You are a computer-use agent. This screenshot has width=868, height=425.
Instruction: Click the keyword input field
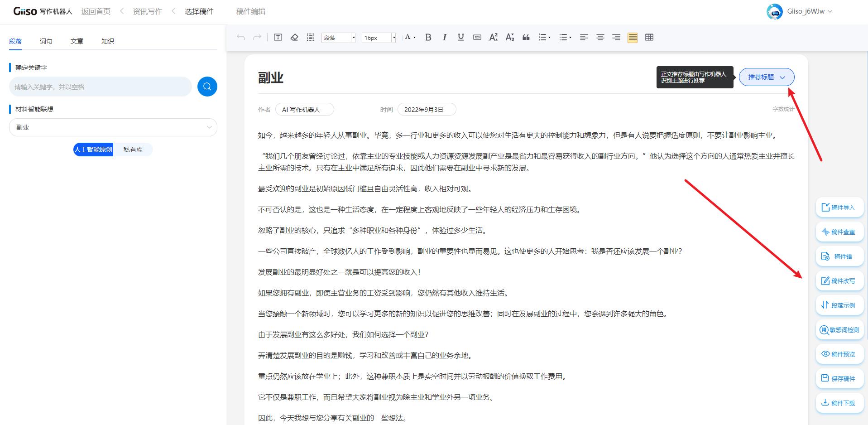100,86
